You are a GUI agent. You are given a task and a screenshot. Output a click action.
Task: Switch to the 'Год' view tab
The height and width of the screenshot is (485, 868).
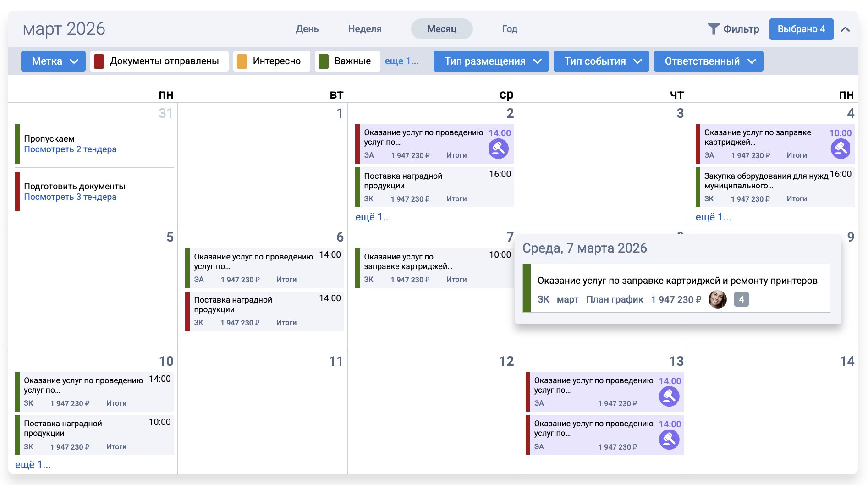pos(510,29)
